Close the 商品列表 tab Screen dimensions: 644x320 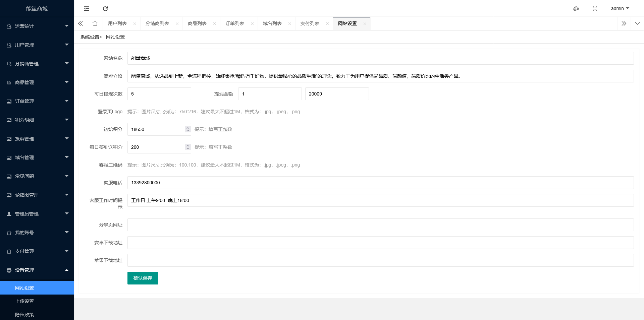(215, 23)
